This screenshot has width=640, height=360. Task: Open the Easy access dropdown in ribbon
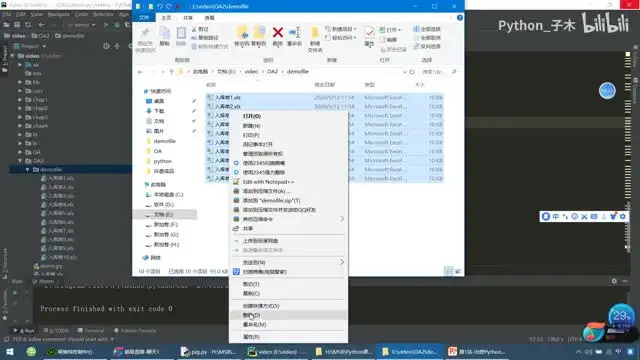pyautogui.click(x=341, y=38)
